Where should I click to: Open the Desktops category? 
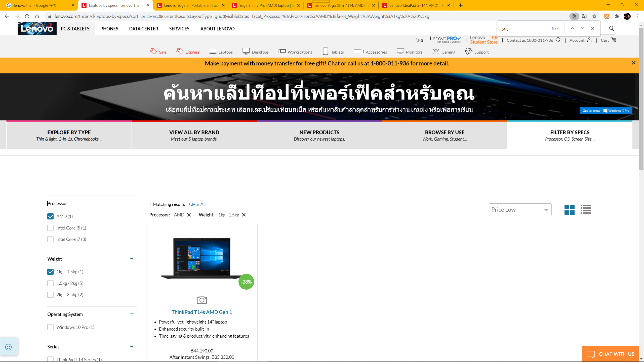[x=255, y=52]
